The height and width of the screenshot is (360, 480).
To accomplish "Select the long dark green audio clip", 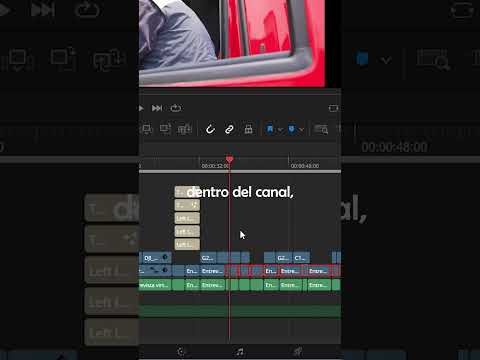I will pos(240,311).
